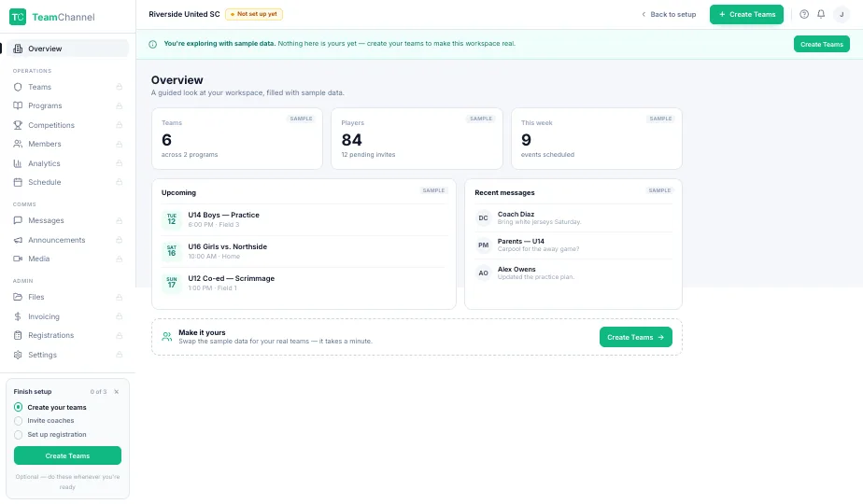This screenshot has width=863, height=504.
Task: Select the Set up registration step
Action: click(x=50, y=434)
